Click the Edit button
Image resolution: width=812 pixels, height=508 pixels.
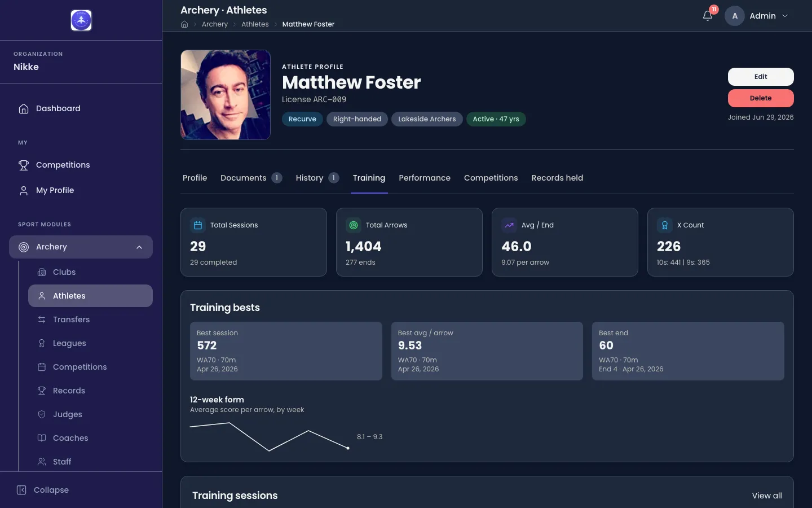click(761, 77)
